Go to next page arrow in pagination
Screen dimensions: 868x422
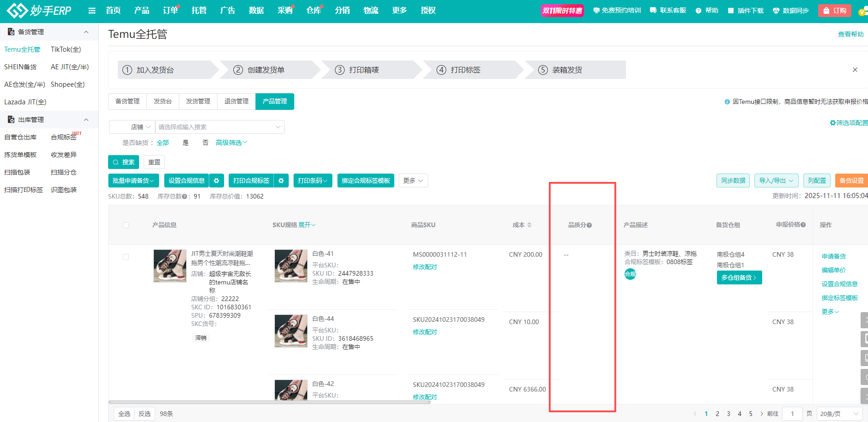point(762,414)
